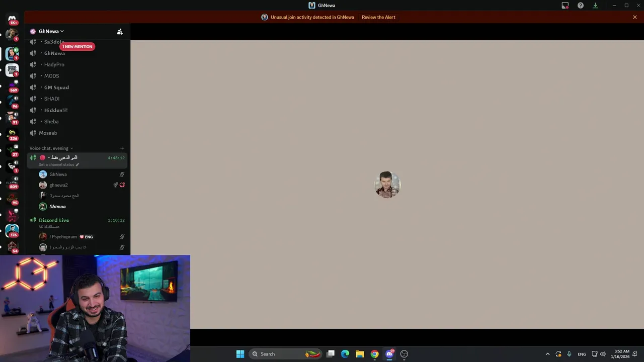Click the green download update icon

click(595, 6)
